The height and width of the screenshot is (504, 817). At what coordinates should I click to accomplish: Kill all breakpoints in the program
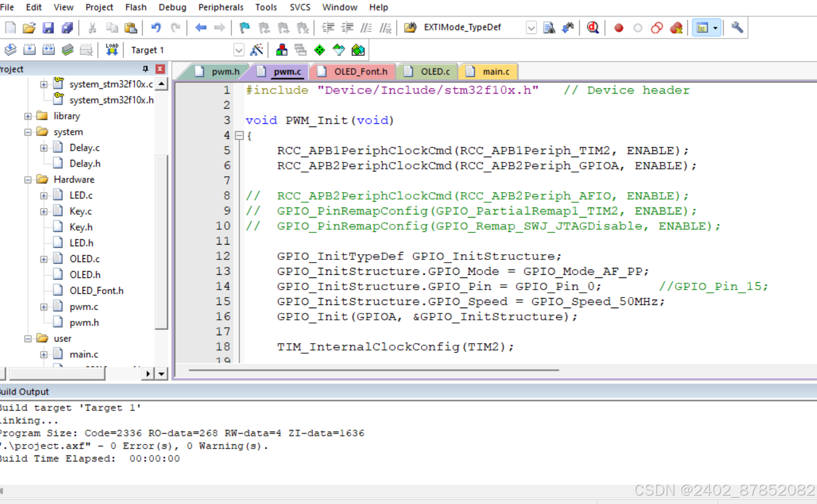(676, 27)
